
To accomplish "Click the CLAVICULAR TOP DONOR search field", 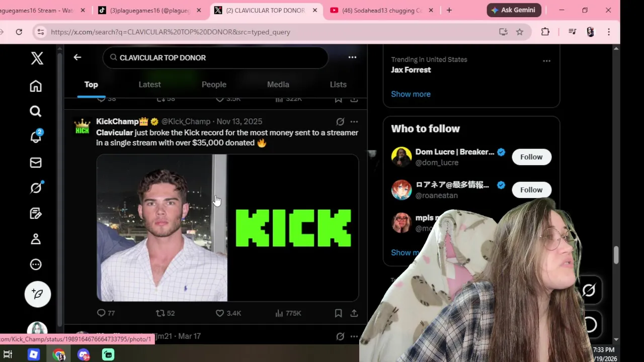I will tap(215, 58).
